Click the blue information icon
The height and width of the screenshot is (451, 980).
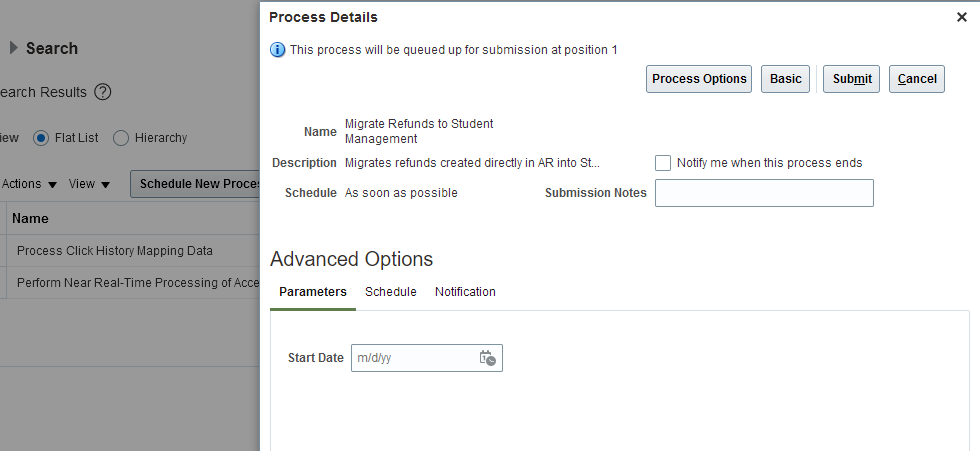278,49
